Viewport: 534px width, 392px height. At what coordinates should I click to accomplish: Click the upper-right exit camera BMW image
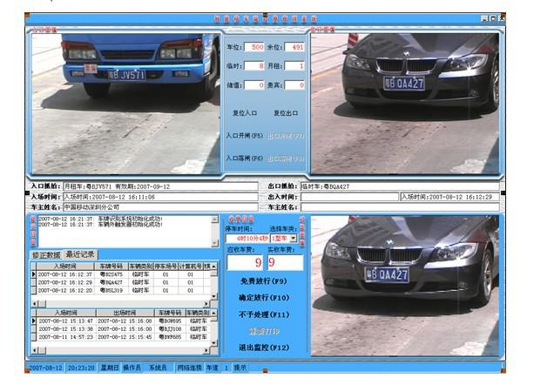point(407,101)
